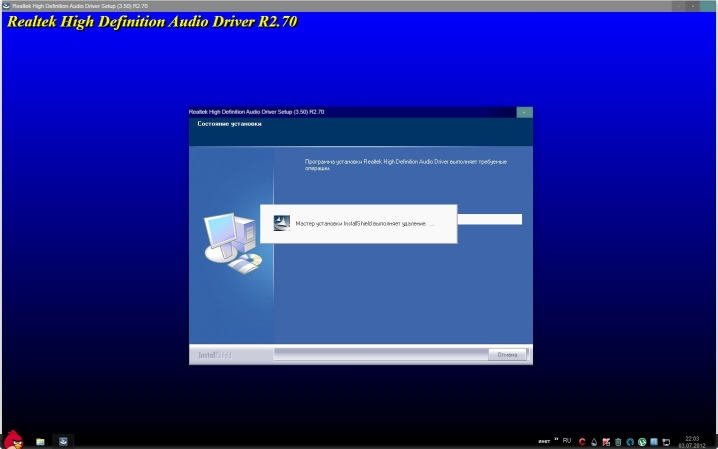Click the Angry Birds Start button
This screenshot has height=449, width=718.
pos(13,440)
